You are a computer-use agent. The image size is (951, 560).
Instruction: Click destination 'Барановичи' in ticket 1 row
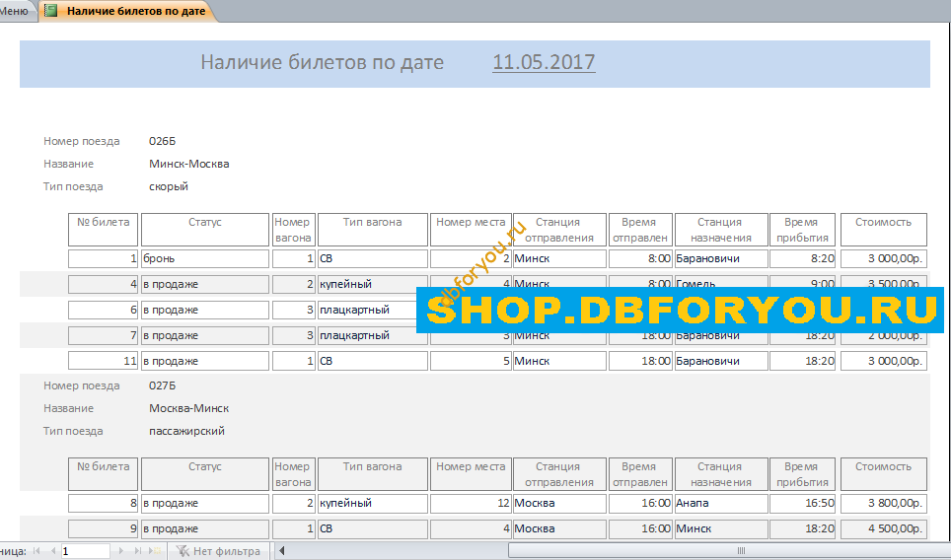coord(721,258)
